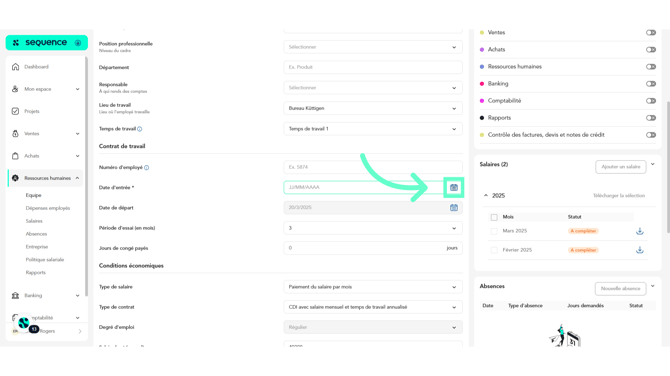This screenshot has height=376, width=670.
Task: Click the Dashboard home icon
Action: (x=15, y=67)
